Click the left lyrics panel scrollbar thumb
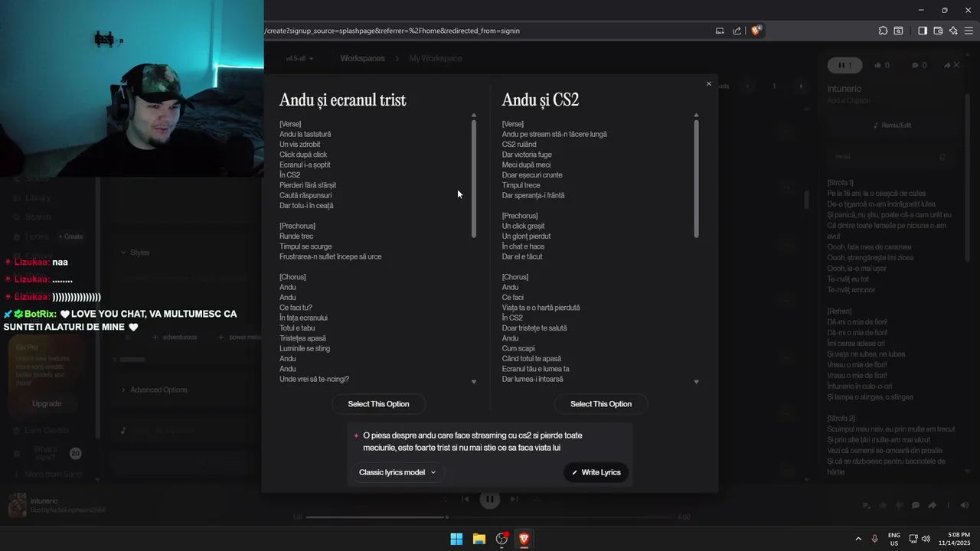This screenshot has width=980, height=551. (x=474, y=178)
